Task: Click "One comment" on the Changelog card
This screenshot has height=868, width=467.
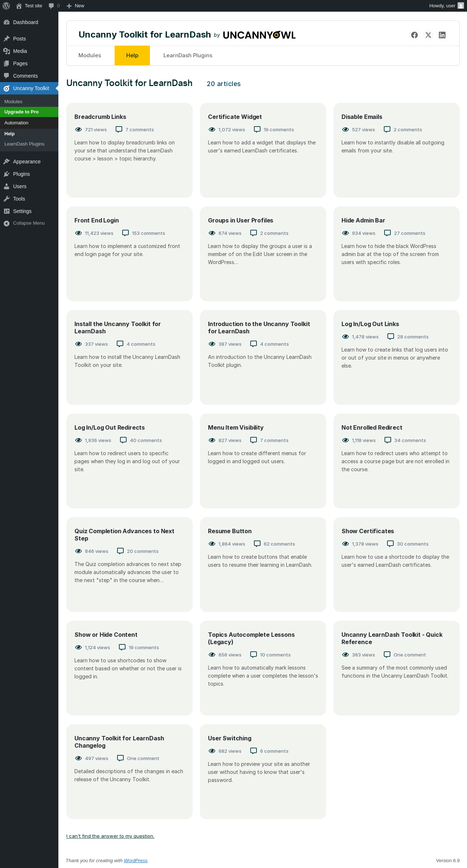Action: click(143, 758)
